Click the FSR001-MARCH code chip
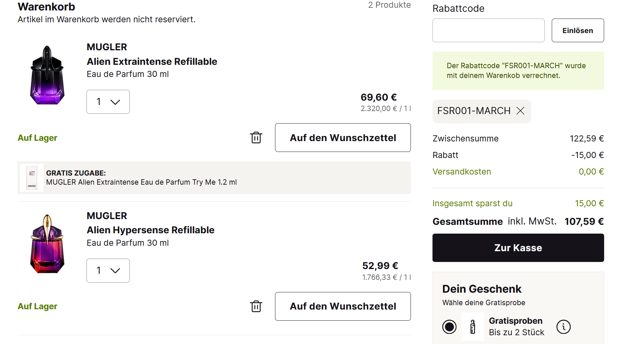This screenshot has width=644, height=344. coord(474,111)
